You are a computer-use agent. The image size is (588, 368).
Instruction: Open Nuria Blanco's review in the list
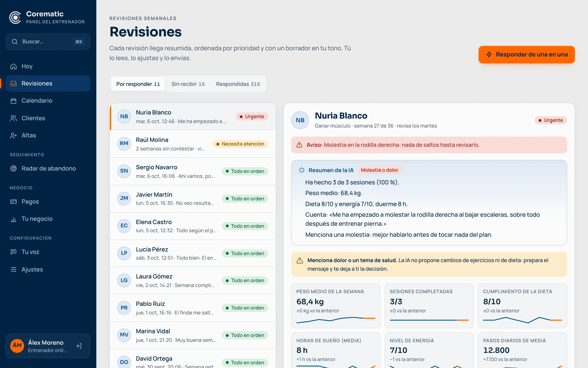193,117
